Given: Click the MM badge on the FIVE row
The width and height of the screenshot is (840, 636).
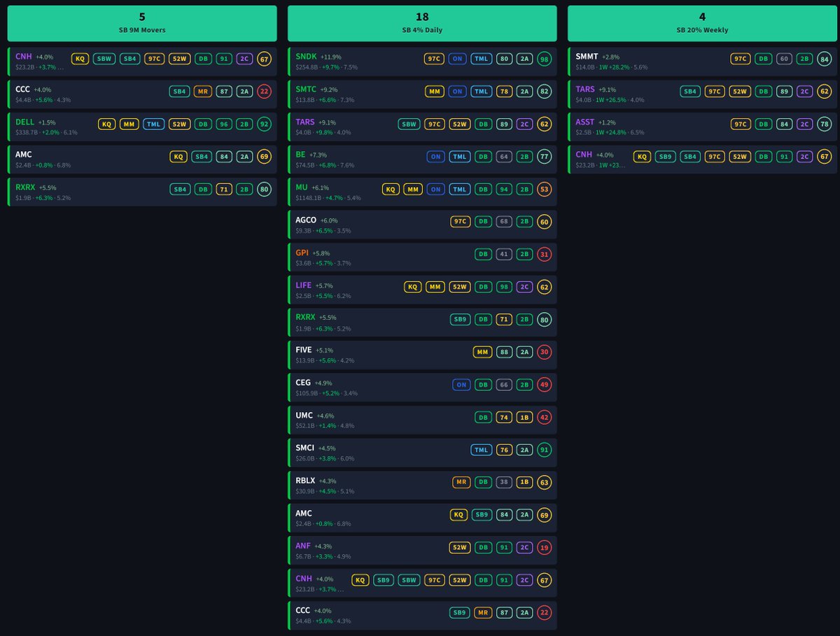Looking at the screenshot, I should (x=482, y=352).
